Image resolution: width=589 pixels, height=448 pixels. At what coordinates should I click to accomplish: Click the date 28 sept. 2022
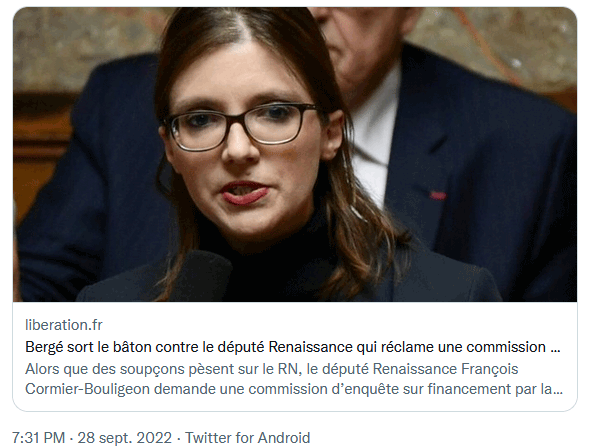click(x=124, y=438)
